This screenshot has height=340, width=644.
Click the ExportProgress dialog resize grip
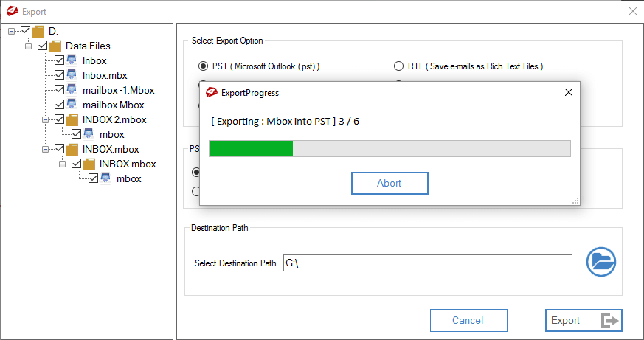coord(576,201)
